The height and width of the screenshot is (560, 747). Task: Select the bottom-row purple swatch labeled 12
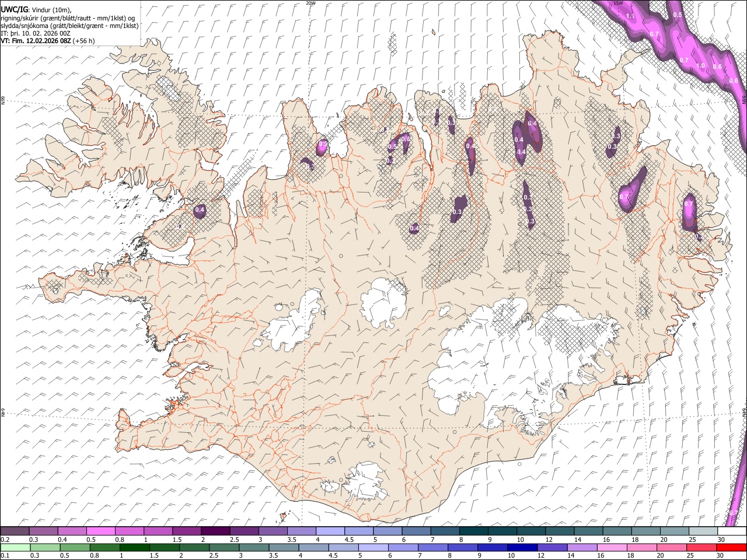[552, 547]
